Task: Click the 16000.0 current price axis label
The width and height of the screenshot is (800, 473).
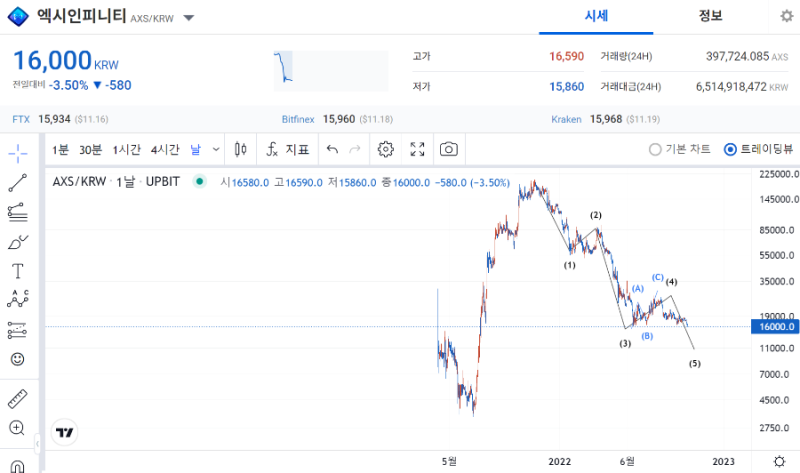Action: (x=775, y=327)
